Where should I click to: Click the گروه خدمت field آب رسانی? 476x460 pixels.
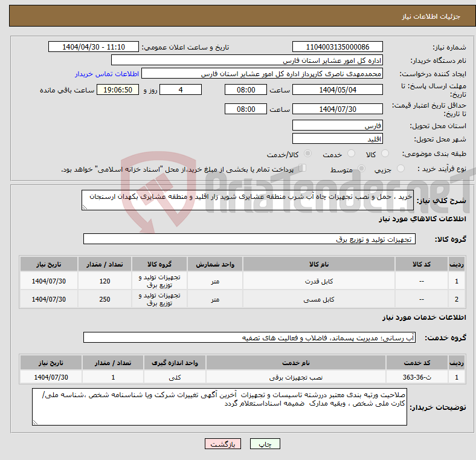coord(249,337)
